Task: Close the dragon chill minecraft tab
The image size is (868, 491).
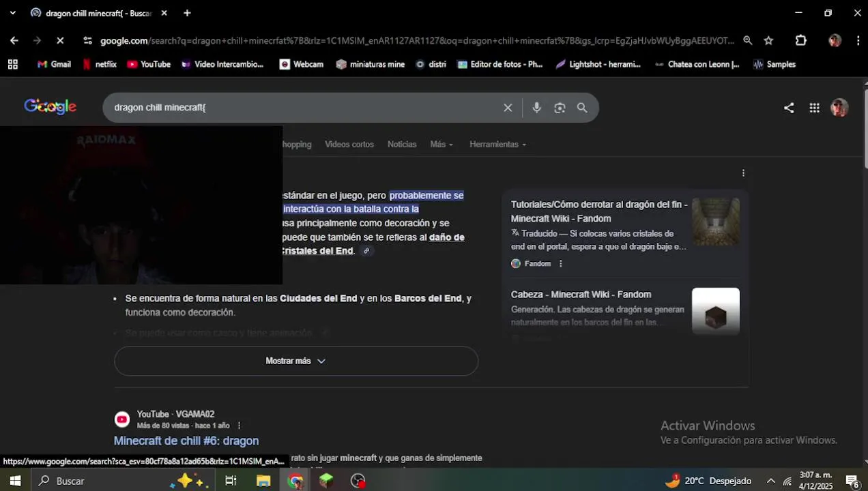Action: pos(164,13)
